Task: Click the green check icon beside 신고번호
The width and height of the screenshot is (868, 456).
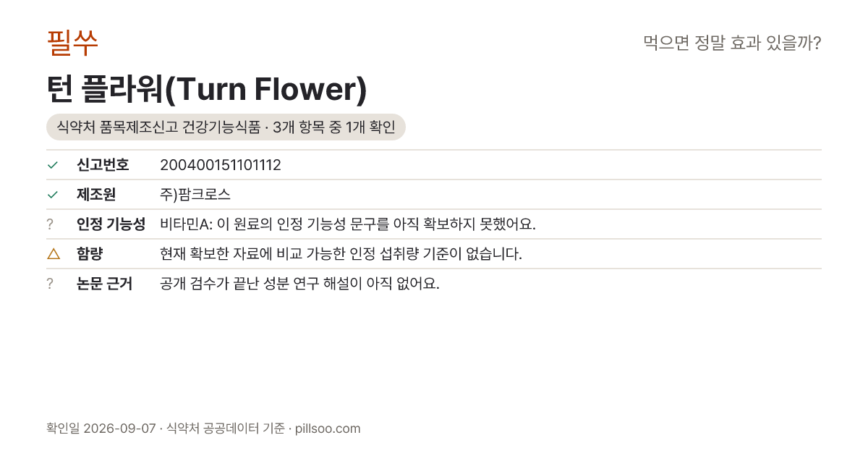Action: (52, 165)
